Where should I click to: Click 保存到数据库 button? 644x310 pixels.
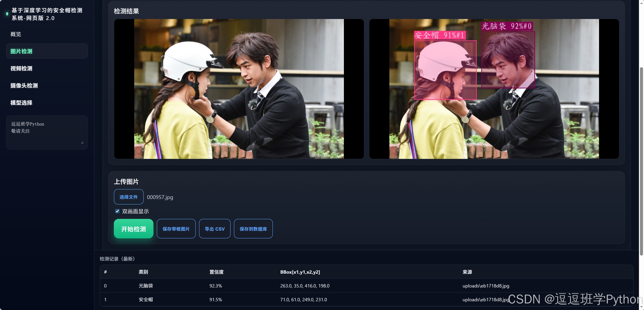(253, 229)
